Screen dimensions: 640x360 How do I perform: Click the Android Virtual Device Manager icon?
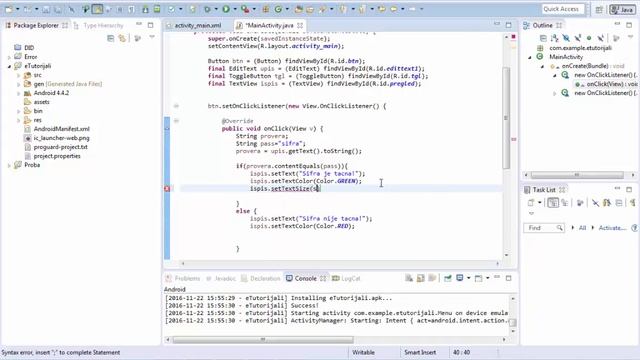point(157,9)
